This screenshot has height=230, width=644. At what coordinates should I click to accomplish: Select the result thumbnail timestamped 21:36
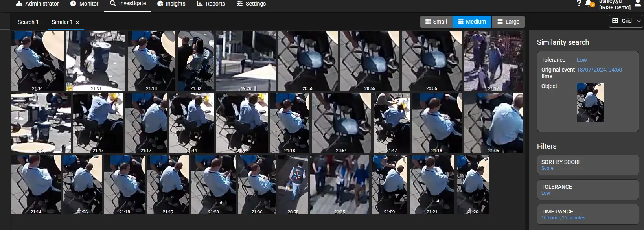[257, 185]
